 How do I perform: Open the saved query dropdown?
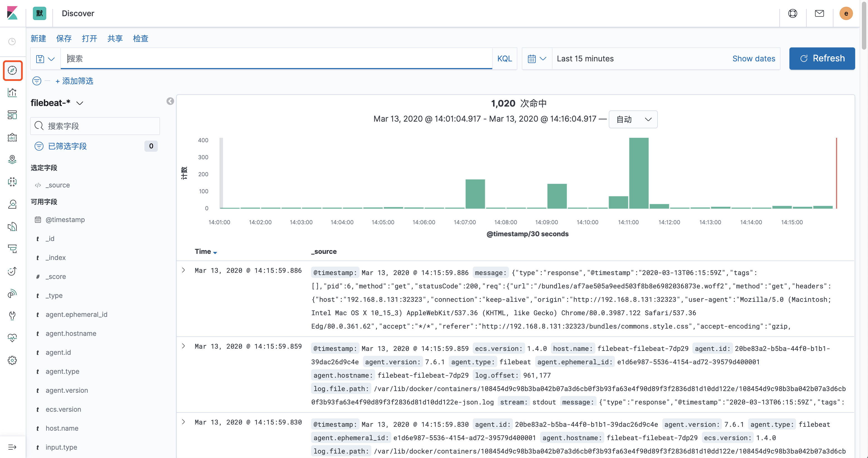coord(45,59)
